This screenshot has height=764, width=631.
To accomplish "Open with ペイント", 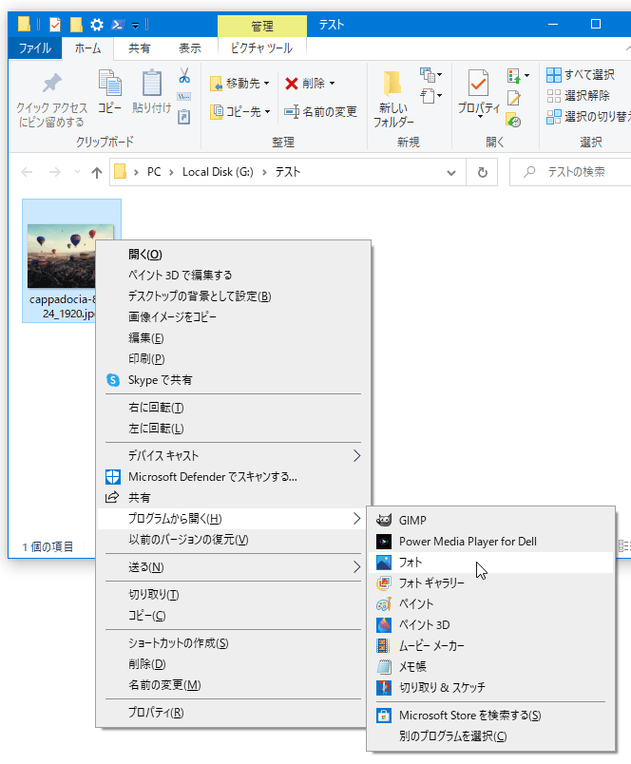I will 491,604.
